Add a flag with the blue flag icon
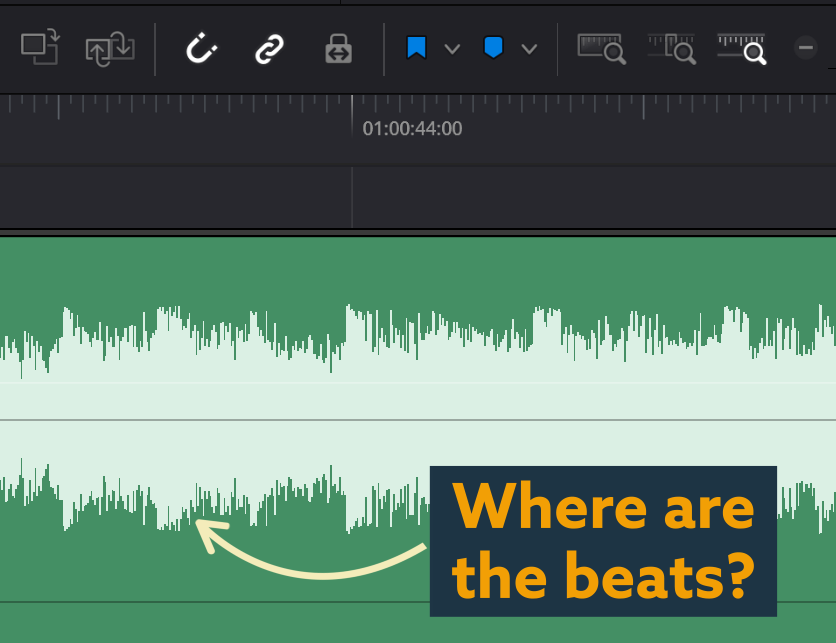The width and height of the screenshot is (836, 643). click(x=416, y=48)
